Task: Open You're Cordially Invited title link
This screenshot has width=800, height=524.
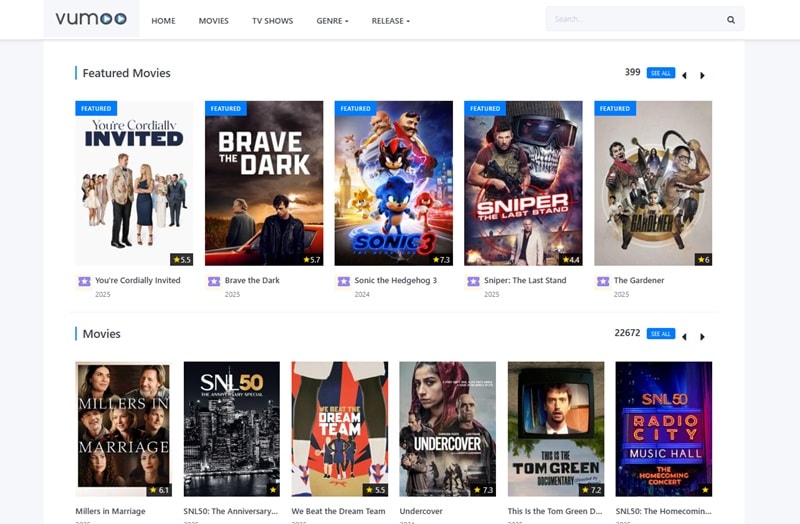Action: point(138,280)
